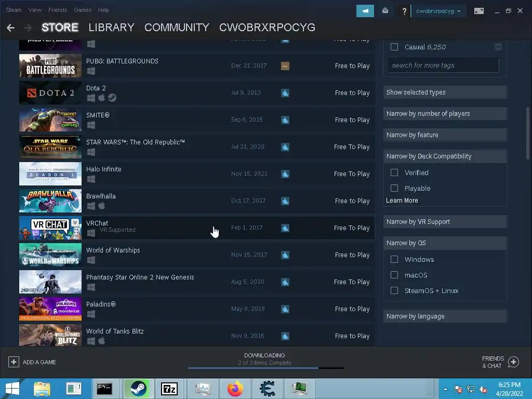532x399 pixels.
Task: Open the Games menu
Action: coord(83,10)
